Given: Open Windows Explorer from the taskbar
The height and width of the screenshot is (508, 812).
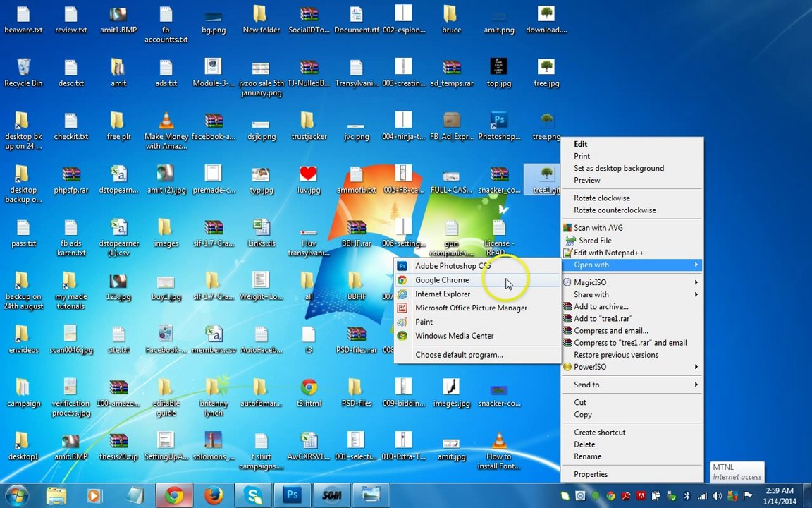Looking at the screenshot, I should (56, 495).
